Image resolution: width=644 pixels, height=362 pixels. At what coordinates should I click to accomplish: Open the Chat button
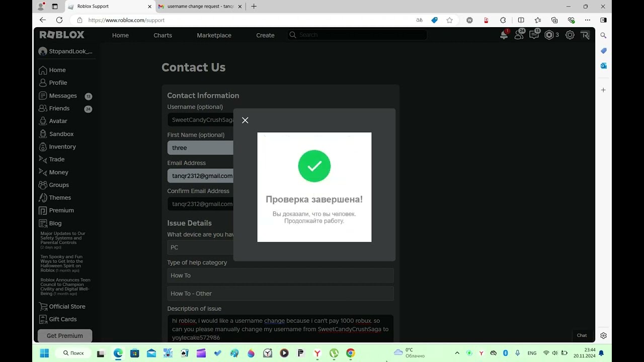coord(582,335)
